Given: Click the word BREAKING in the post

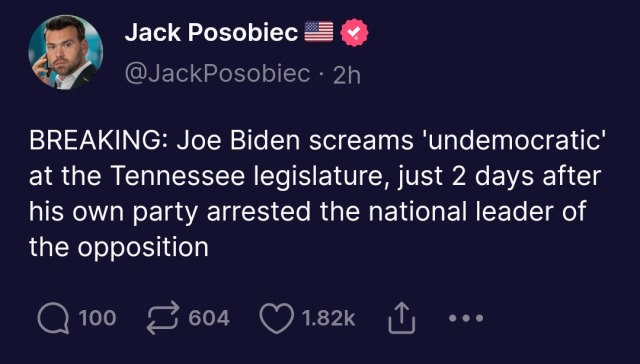Looking at the screenshot, I should tap(94, 141).
